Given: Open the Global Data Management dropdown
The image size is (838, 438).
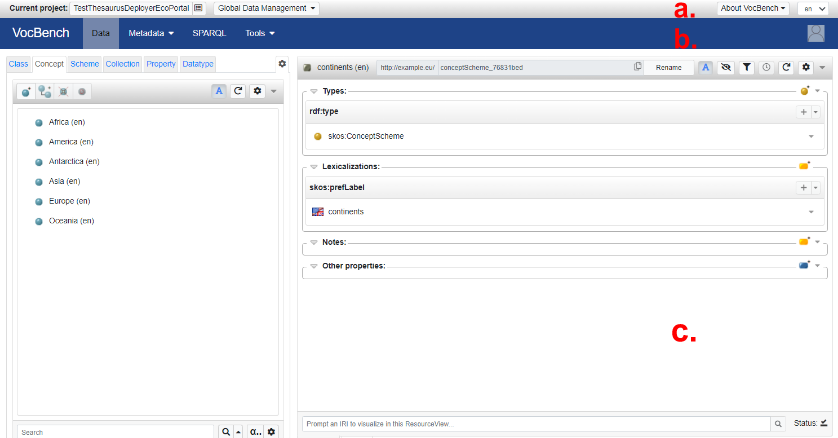Looking at the screenshot, I should pos(266,8).
